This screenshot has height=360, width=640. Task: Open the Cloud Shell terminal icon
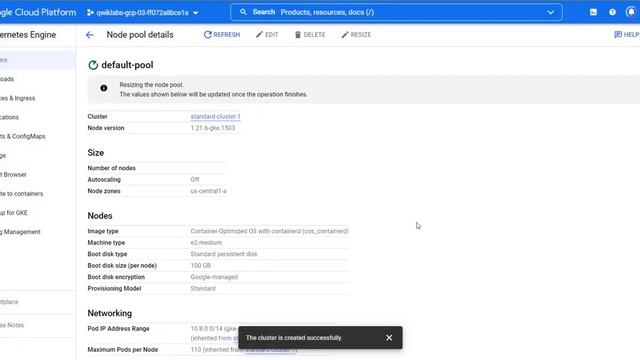click(593, 12)
